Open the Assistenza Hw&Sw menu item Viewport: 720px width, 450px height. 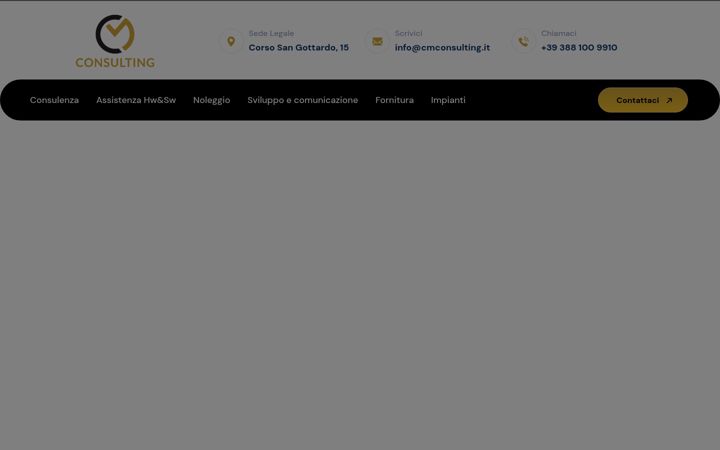pos(136,100)
